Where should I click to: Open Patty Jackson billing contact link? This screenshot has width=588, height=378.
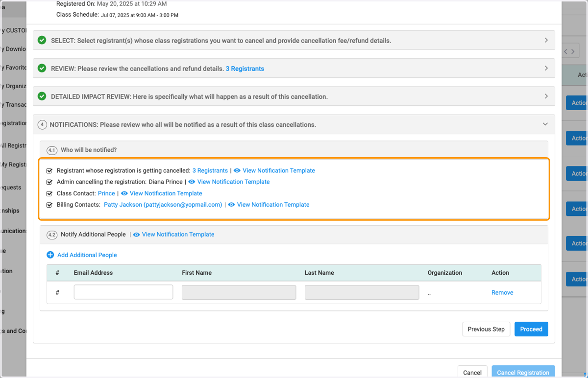163,205
